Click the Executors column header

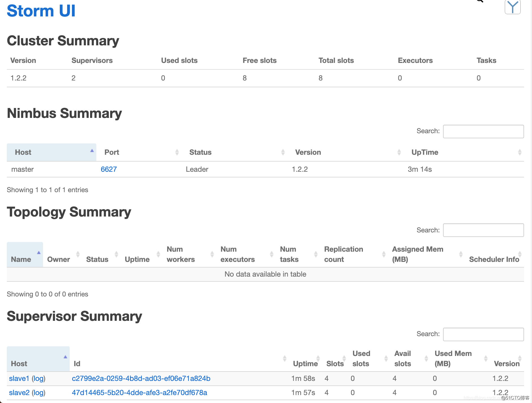tap(415, 61)
